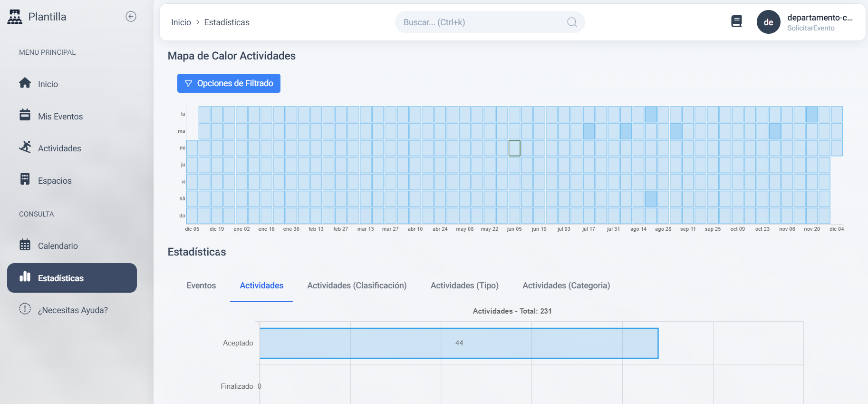The width and height of the screenshot is (868, 404).
Task: Click the Inicio breadcrumb link
Action: [x=181, y=22]
